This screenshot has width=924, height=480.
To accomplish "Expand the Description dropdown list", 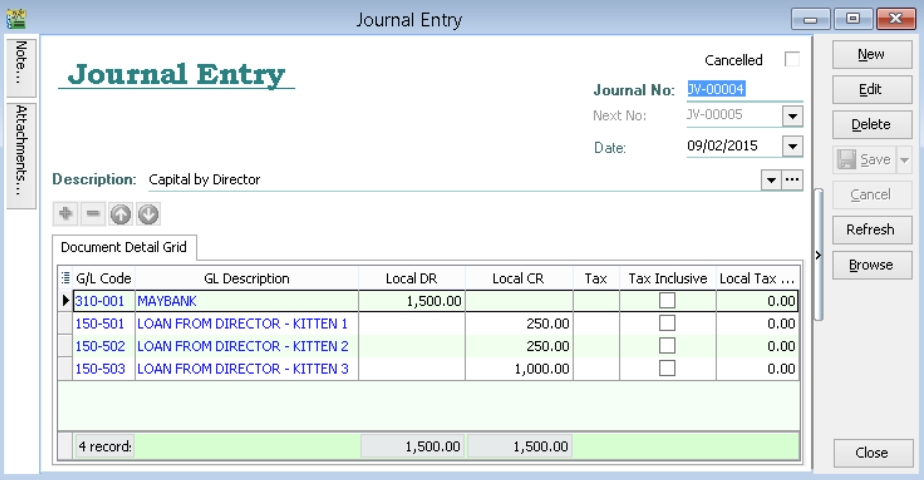I will pos(771,180).
